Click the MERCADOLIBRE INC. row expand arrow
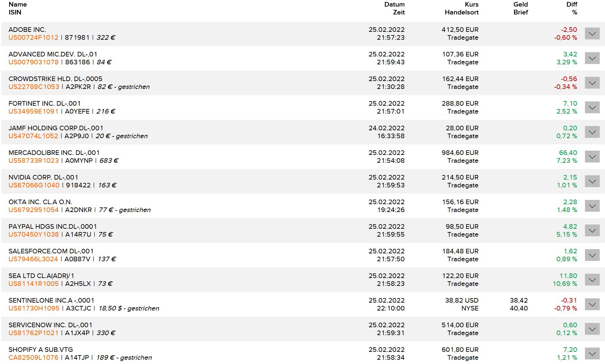 coord(592,157)
